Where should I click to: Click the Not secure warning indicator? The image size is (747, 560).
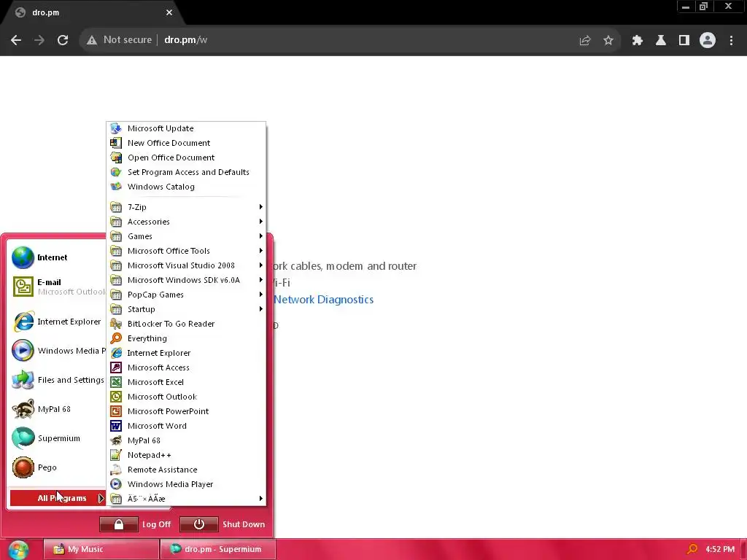pos(119,40)
